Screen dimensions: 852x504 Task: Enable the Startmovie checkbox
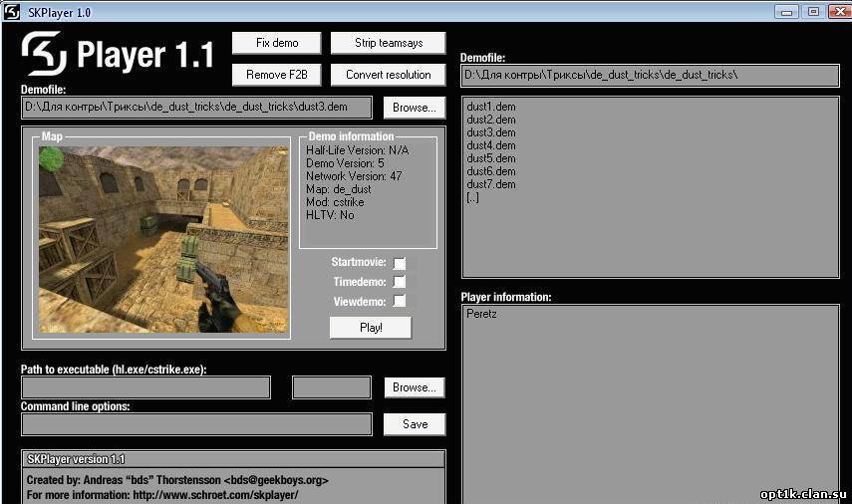400,263
